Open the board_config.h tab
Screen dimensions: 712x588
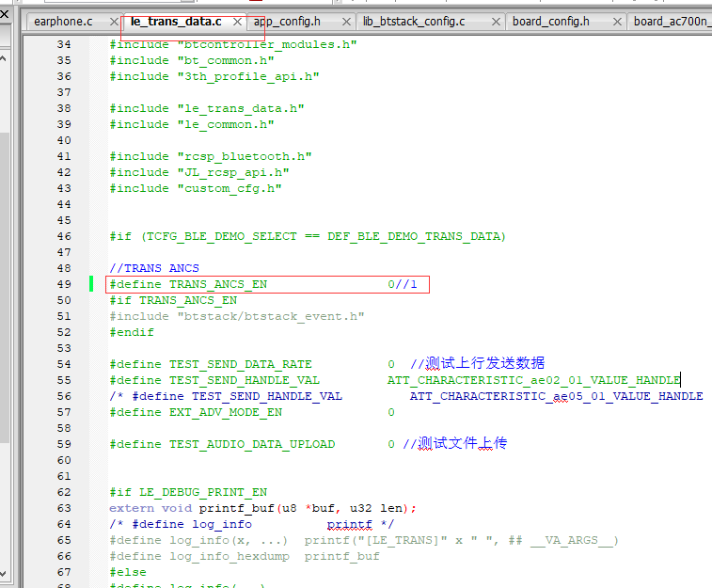click(x=551, y=22)
